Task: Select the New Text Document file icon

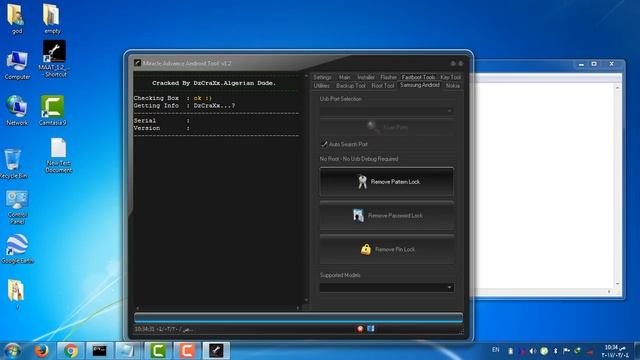Action: point(58,156)
